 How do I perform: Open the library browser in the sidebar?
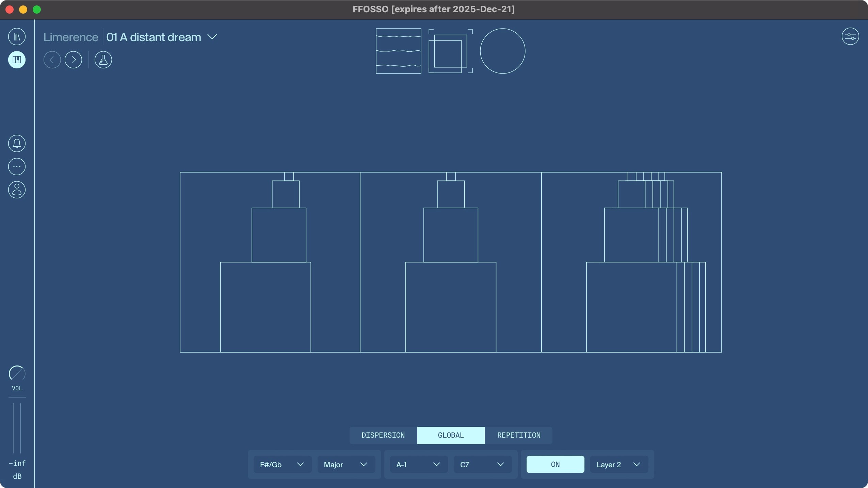coord(17,36)
